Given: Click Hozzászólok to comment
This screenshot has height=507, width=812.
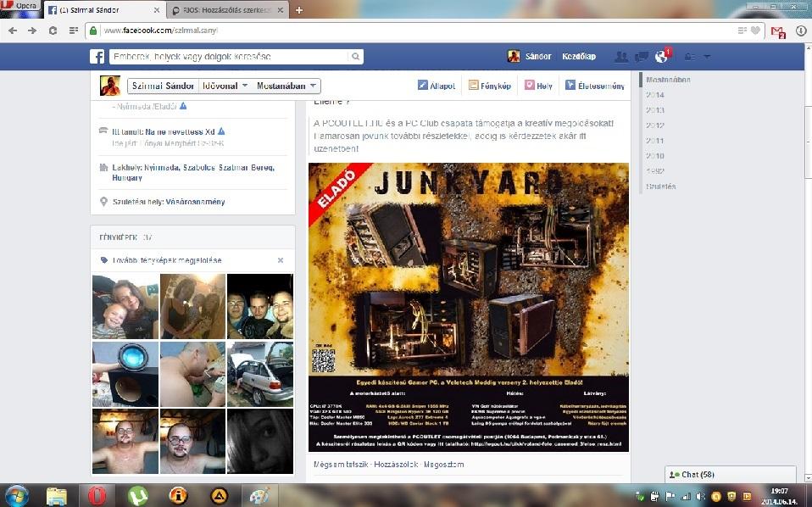Looking at the screenshot, I should pos(396,465).
